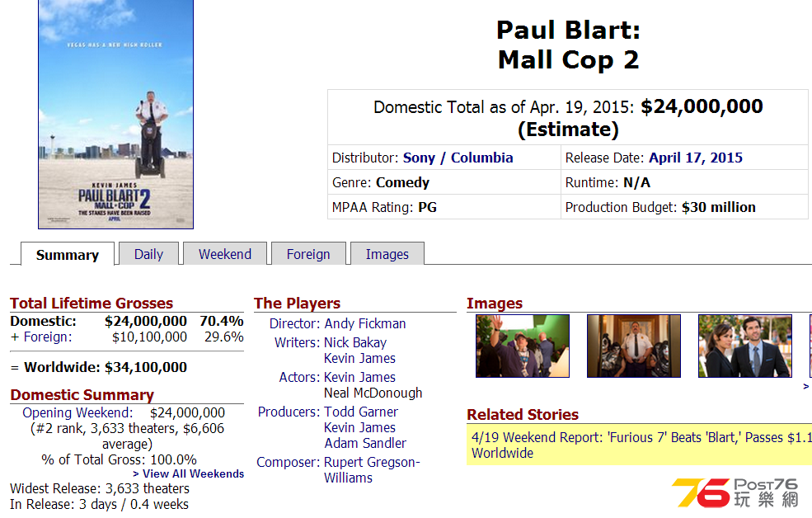
Task: Click the Paul Blart: Mall Cop 2 title
Action: 568,45
